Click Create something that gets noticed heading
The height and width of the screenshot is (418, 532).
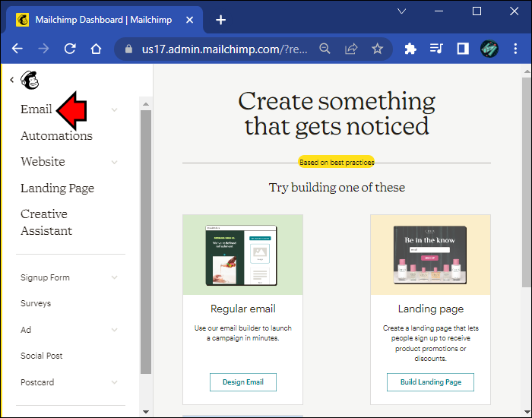(x=337, y=114)
